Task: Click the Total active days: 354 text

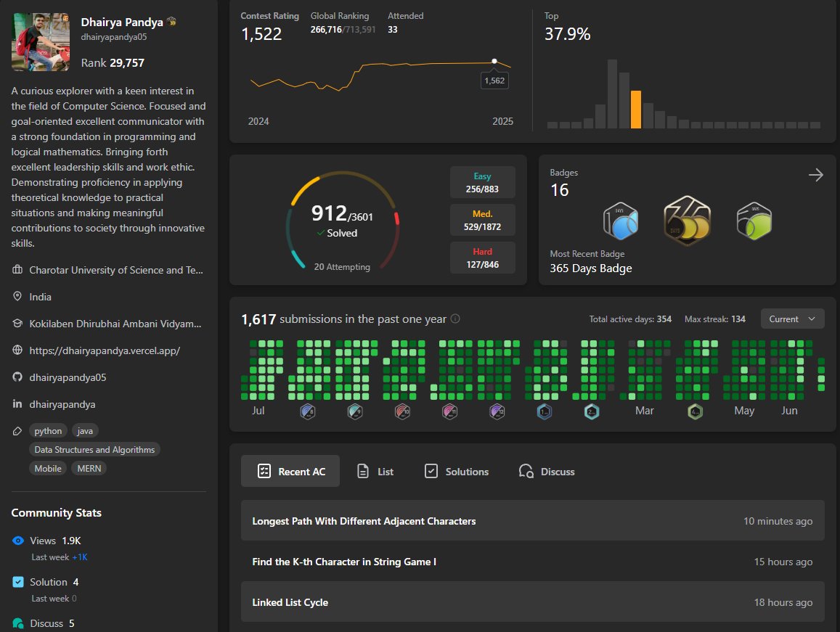Action: [630, 319]
